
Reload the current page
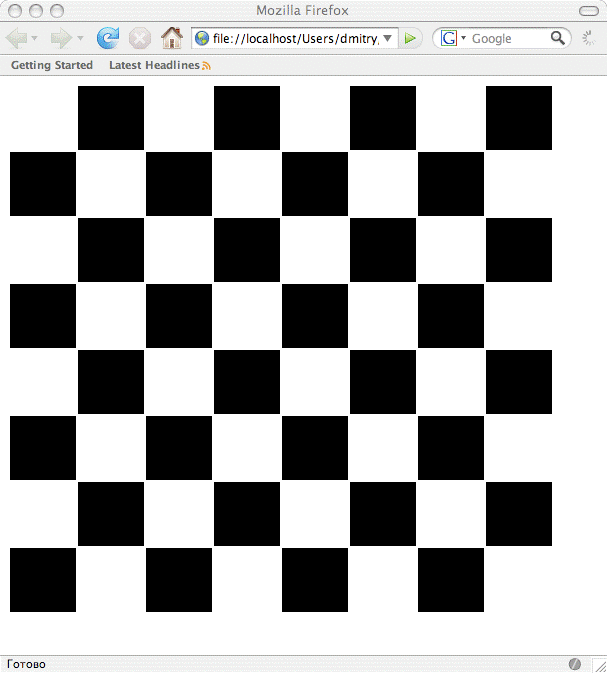pyautogui.click(x=108, y=38)
